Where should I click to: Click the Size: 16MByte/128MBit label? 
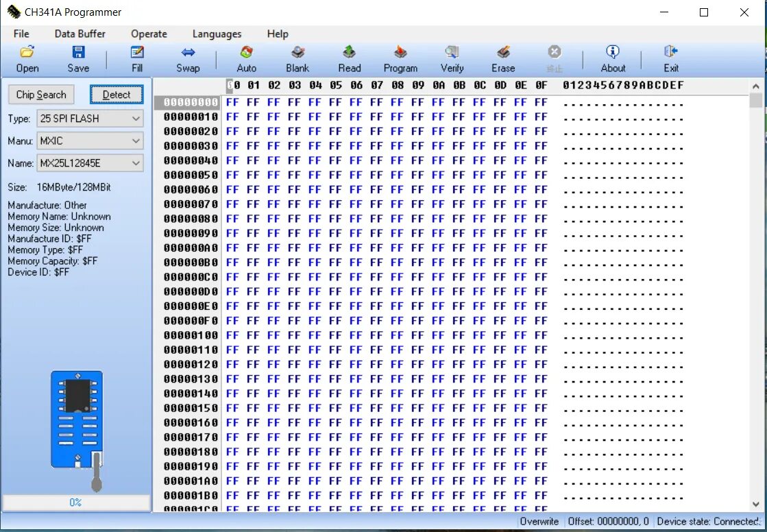pyautogui.click(x=59, y=187)
